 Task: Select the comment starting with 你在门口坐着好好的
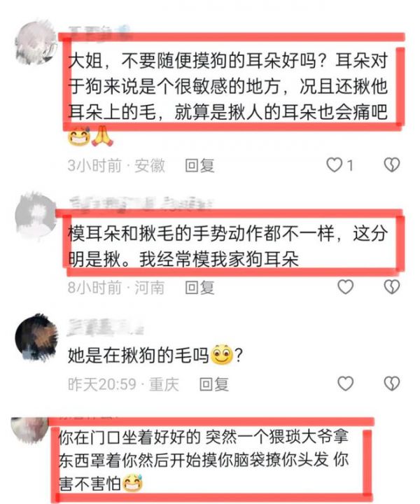pos(204,461)
